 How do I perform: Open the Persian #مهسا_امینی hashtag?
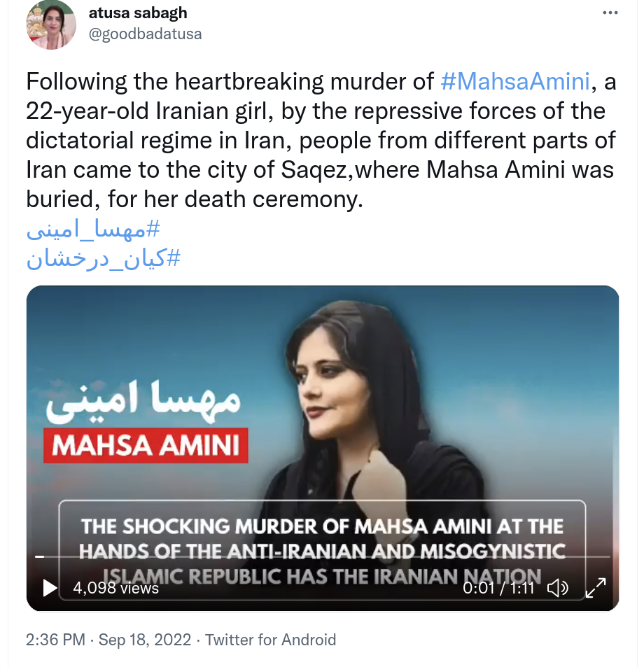(x=93, y=230)
